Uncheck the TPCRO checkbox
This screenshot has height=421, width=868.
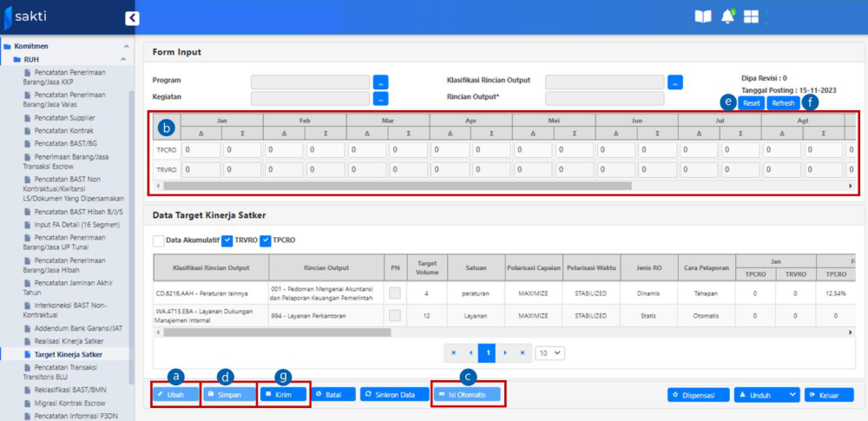(266, 240)
